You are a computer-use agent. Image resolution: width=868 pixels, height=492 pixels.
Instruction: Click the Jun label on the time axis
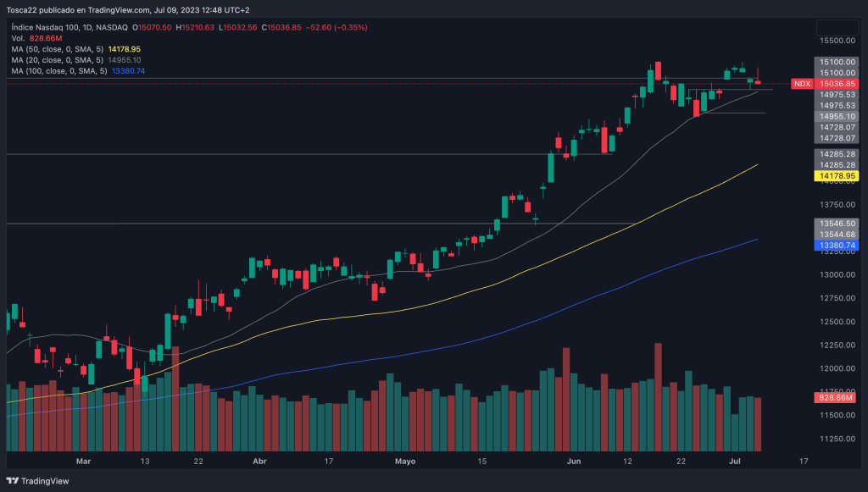574,462
